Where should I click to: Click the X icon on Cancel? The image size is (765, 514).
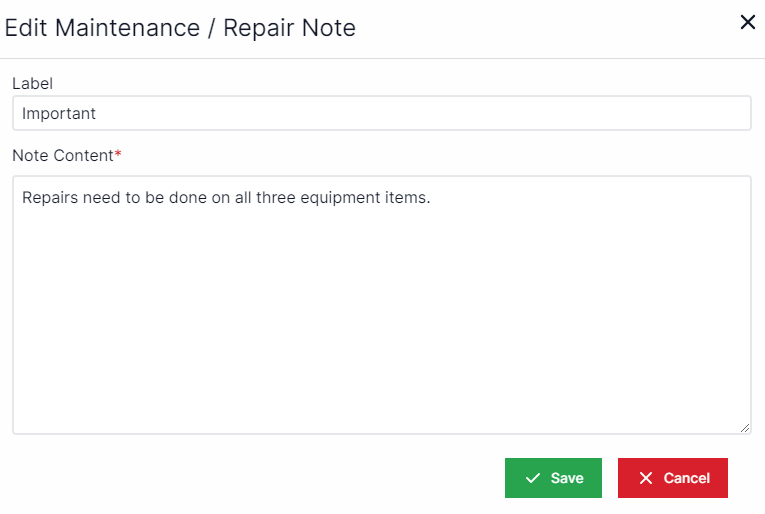point(646,478)
